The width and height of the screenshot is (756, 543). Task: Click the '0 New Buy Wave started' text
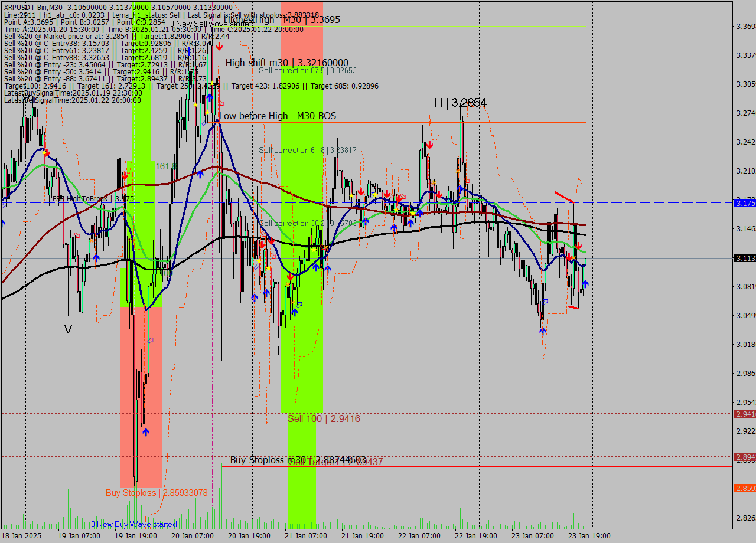[133, 524]
